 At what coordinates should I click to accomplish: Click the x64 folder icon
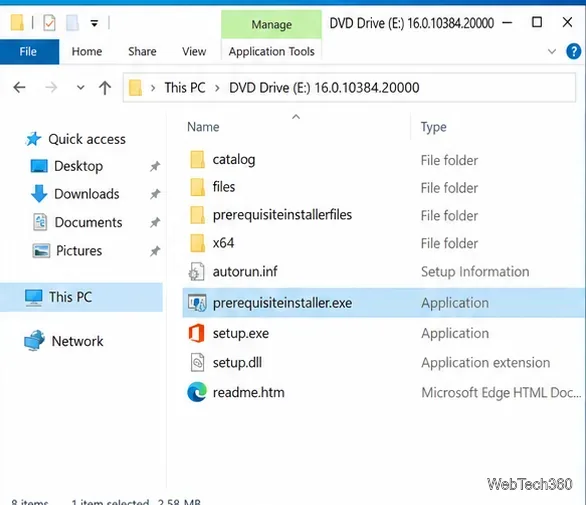197,243
